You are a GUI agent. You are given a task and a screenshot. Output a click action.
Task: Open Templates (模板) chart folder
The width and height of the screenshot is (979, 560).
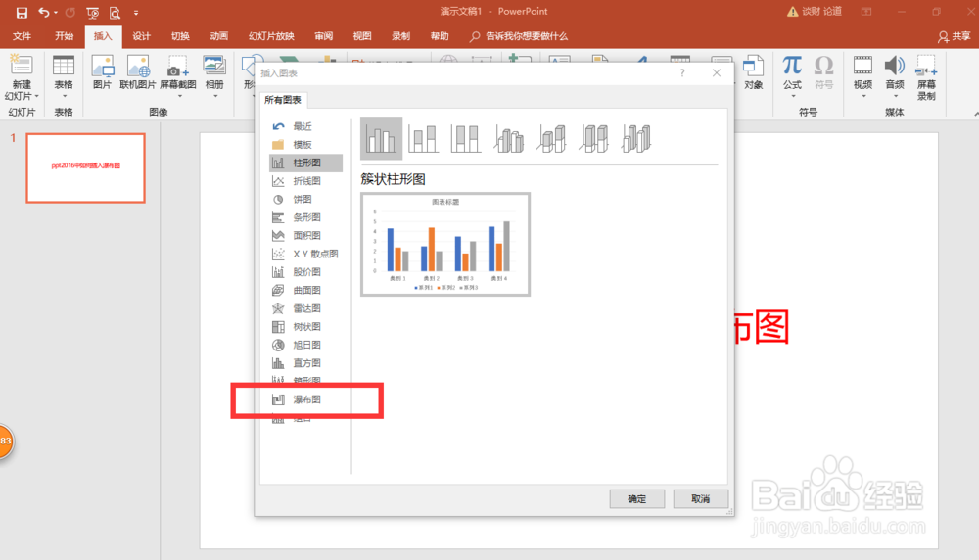pyautogui.click(x=305, y=144)
